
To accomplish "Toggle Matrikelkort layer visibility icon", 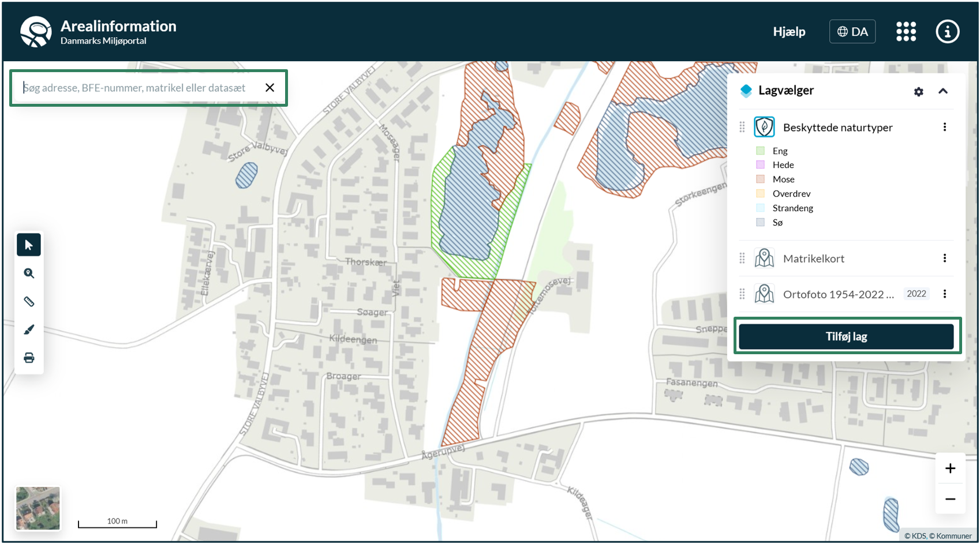I will coord(764,258).
